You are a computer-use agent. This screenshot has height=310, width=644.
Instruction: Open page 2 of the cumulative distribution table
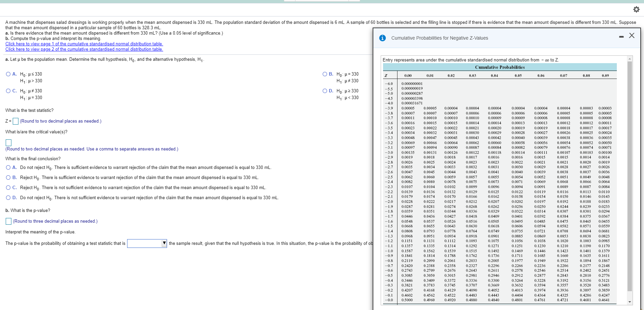click(x=84, y=49)
